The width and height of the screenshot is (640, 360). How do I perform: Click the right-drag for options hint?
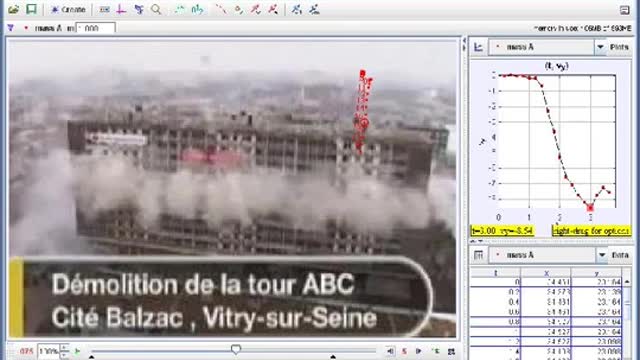[x=591, y=231]
